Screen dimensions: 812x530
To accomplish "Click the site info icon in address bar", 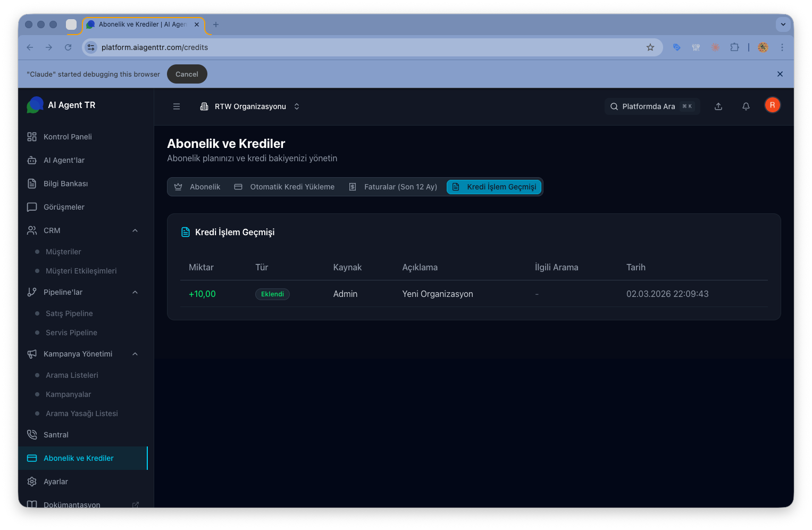I will click(x=91, y=47).
